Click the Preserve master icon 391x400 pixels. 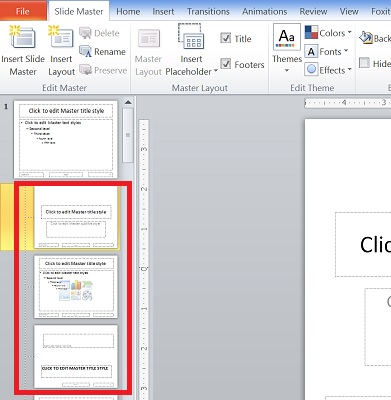pyautogui.click(x=85, y=70)
